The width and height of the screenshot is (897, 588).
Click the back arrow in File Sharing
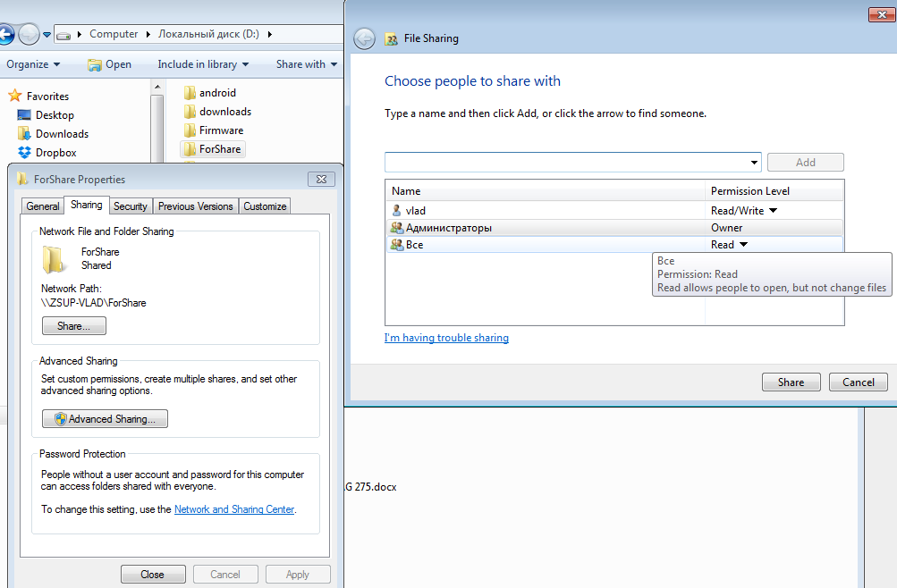click(x=364, y=38)
